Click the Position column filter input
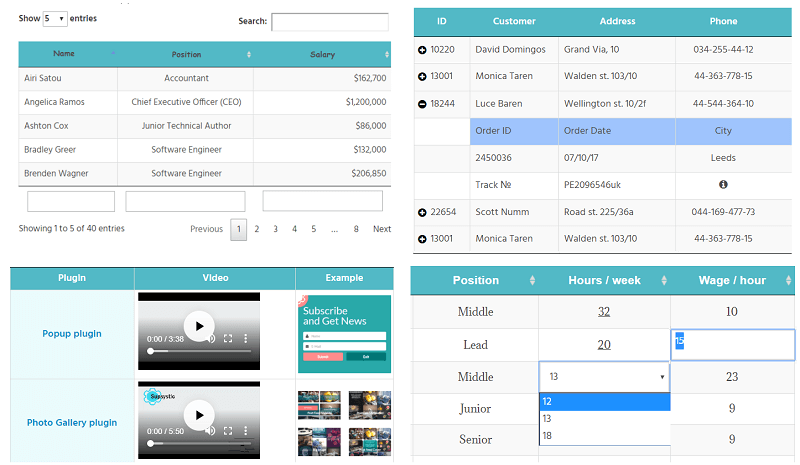This screenshot has width=800, height=465. [x=185, y=201]
